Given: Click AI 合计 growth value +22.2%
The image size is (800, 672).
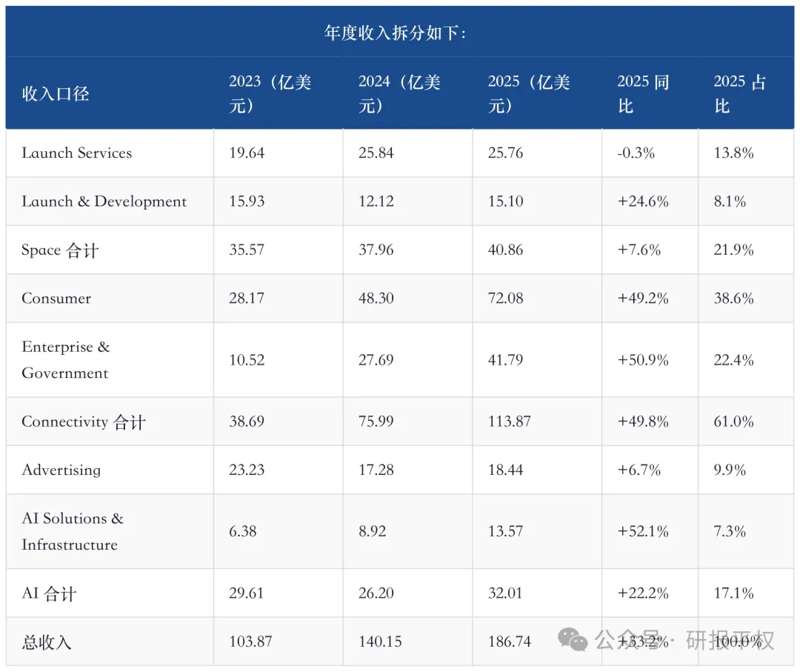Looking at the screenshot, I should click(x=643, y=593).
